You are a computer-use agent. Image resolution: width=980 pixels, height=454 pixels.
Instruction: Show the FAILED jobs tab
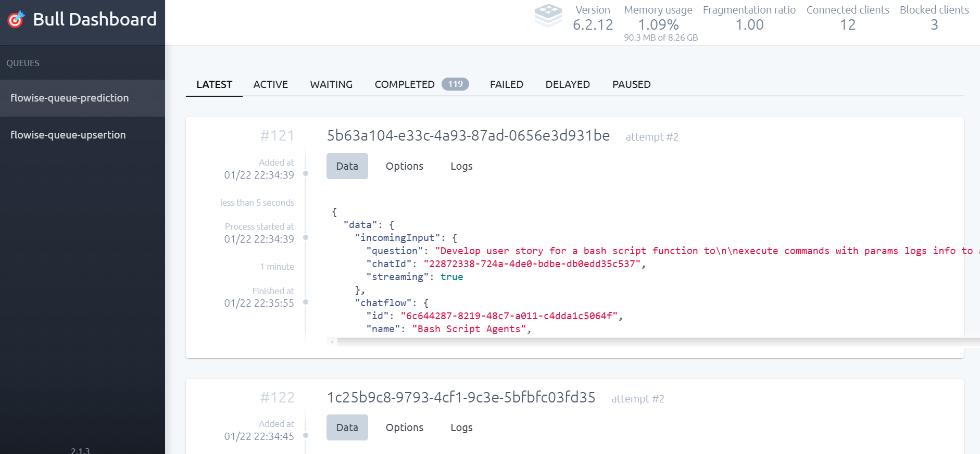pos(506,84)
